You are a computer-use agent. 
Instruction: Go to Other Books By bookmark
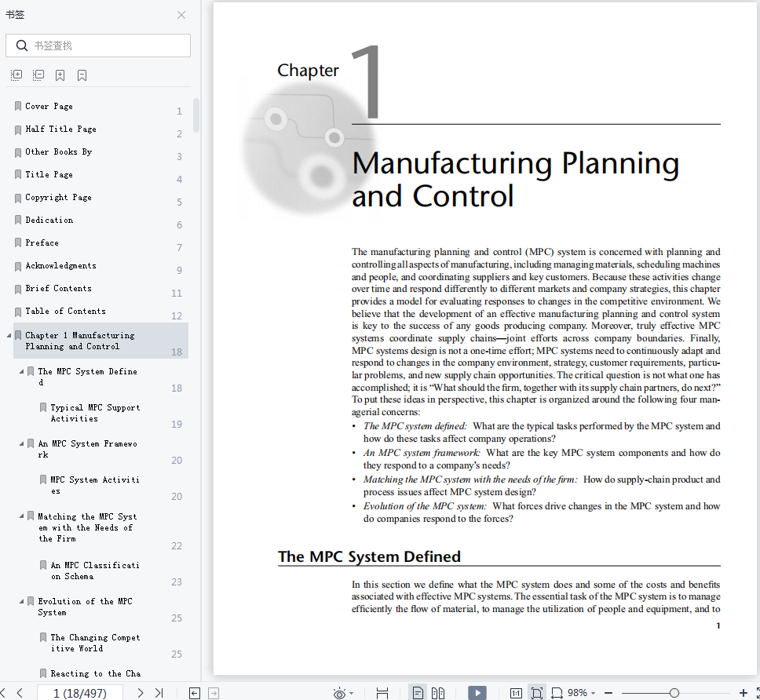(x=59, y=151)
